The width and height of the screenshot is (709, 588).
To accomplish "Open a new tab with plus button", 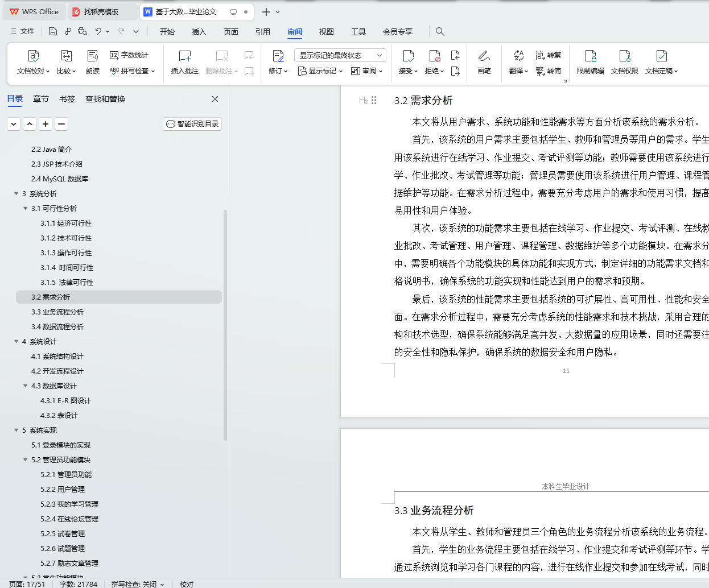I will (266, 12).
